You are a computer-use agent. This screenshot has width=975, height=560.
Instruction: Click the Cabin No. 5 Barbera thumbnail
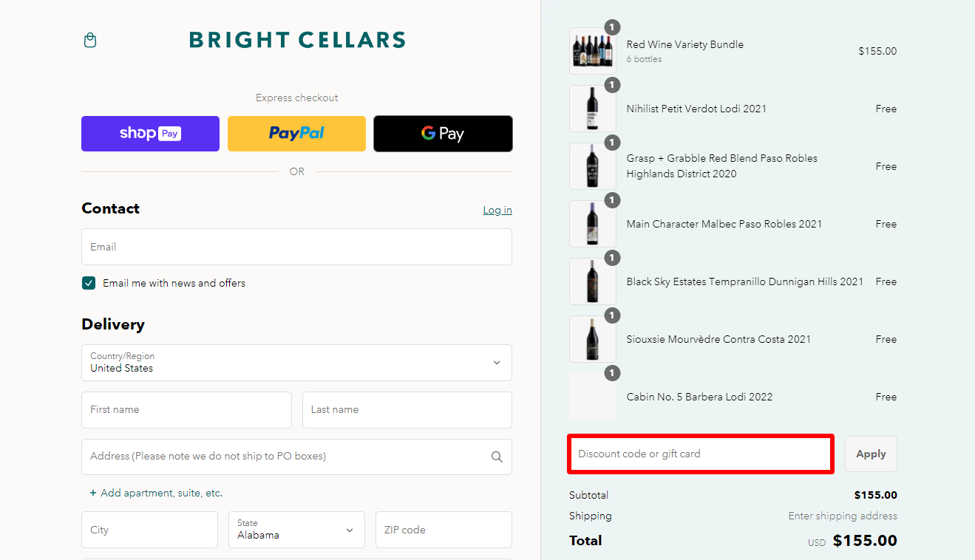592,396
